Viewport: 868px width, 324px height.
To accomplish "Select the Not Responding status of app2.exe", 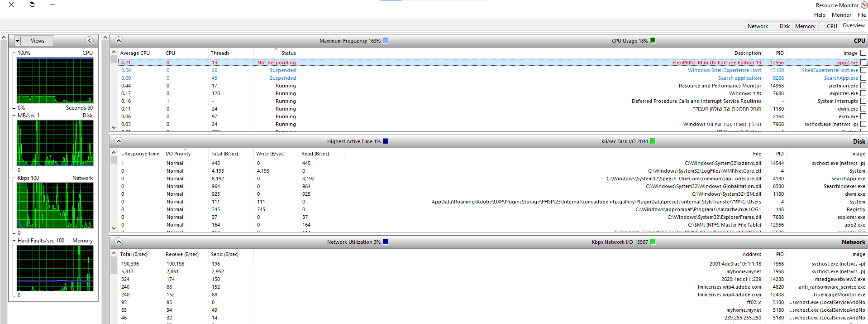I will pos(277,63).
